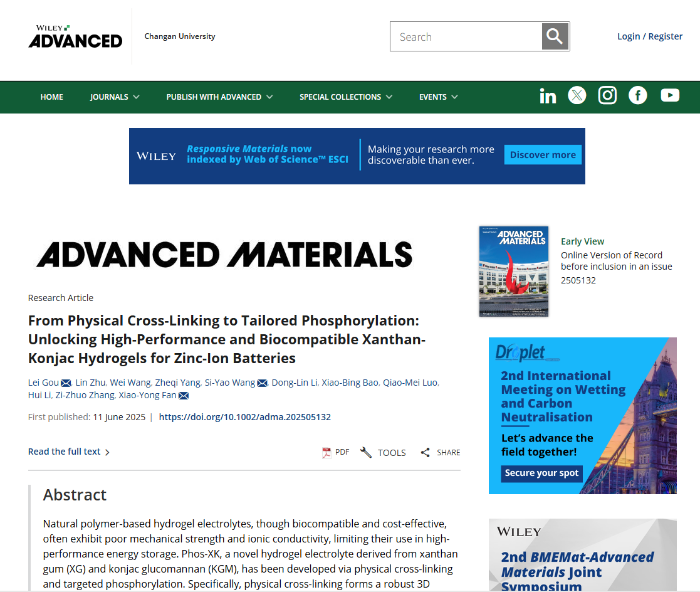Expand the Journals dropdown menu
700x592 pixels.
pyautogui.click(x=115, y=97)
